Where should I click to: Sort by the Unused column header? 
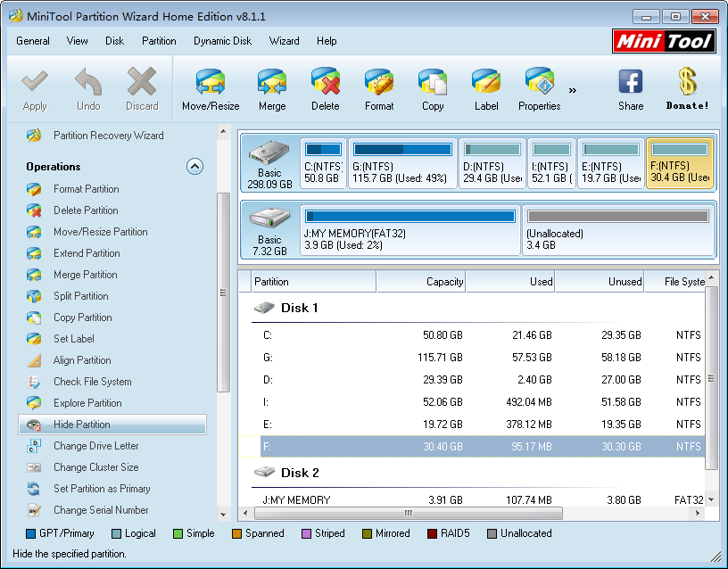(600, 282)
